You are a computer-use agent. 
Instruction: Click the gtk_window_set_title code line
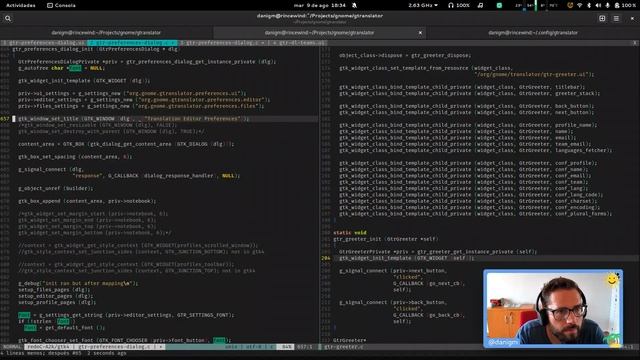coord(133,119)
